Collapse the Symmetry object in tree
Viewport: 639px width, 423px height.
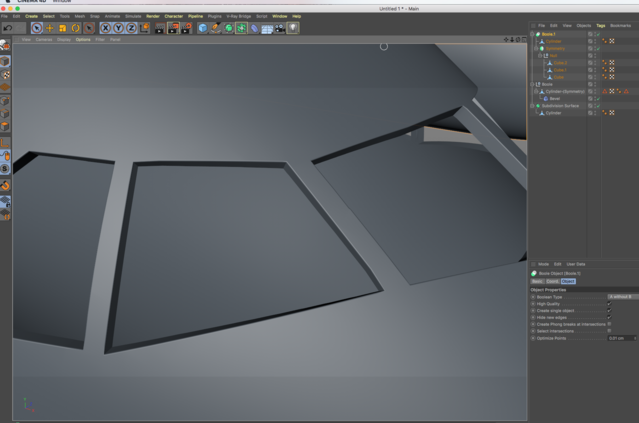[536, 48]
